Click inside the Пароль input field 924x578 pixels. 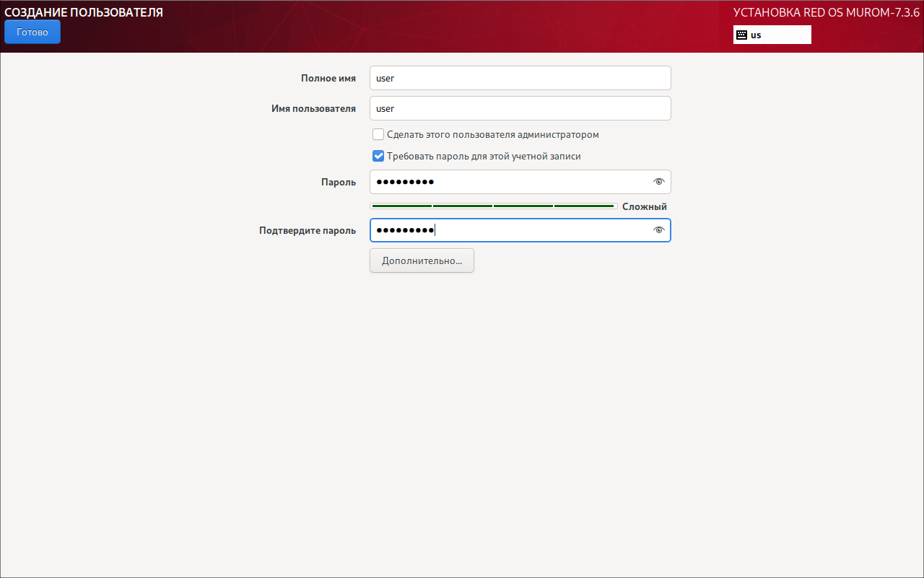505,182
